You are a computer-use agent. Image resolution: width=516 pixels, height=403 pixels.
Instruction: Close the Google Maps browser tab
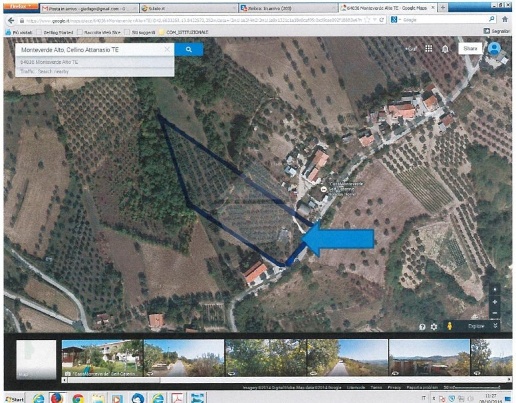(433, 8)
